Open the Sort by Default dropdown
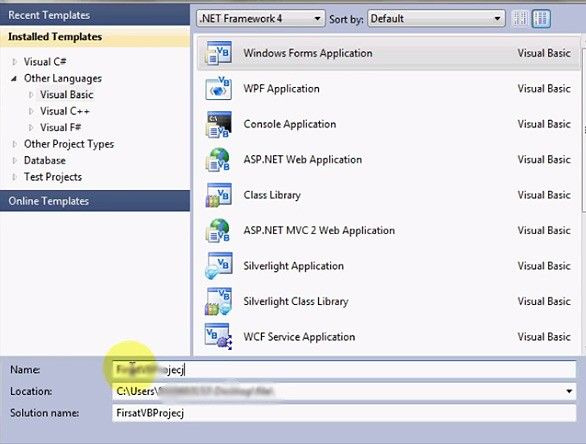The image size is (586, 444). point(437,18)
